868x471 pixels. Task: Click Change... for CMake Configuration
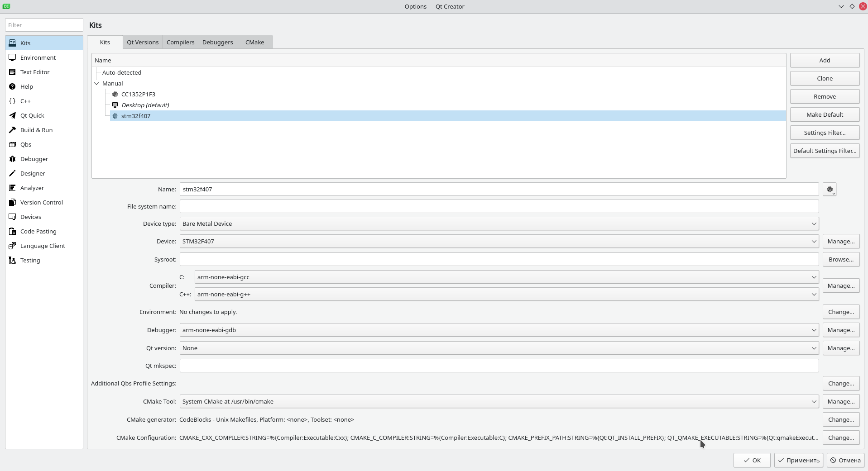(841, 438)
